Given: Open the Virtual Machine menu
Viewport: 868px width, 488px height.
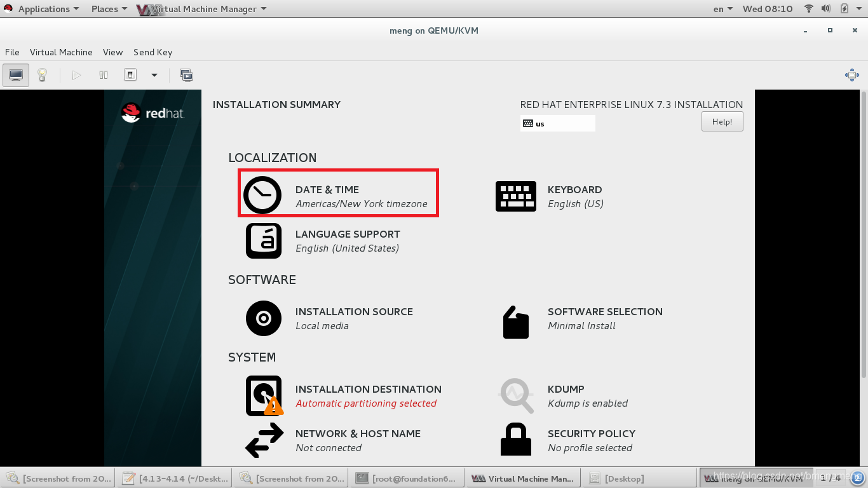Looking at the screenshot, I should coord(61,52).
